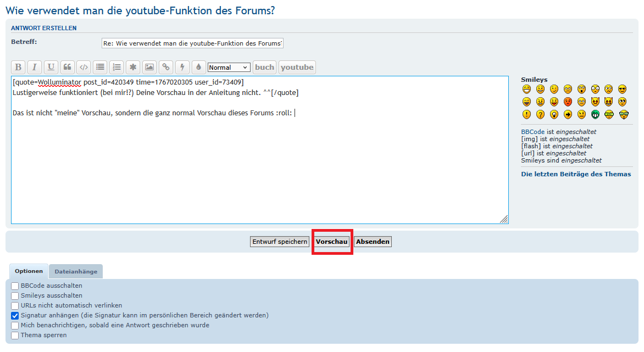Click the Absenden button
Image resolution: width=644 pixels, height=352 pixels.
(373, 242)
